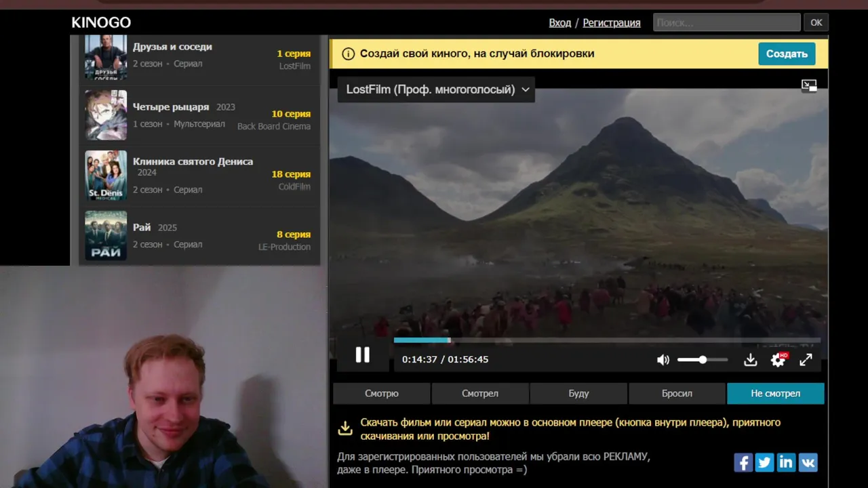Click the player time readout 0:14:37
Image resolution: width=868 pixels, height=488 pixels.
click(420, 360)
